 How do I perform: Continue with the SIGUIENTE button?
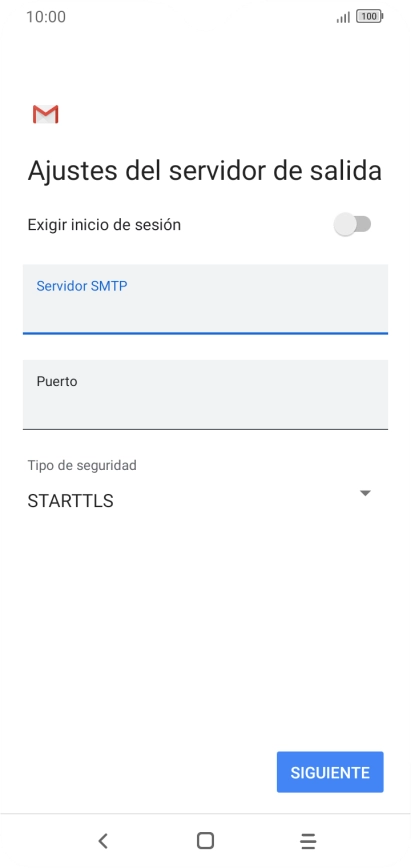click(330, 772)
